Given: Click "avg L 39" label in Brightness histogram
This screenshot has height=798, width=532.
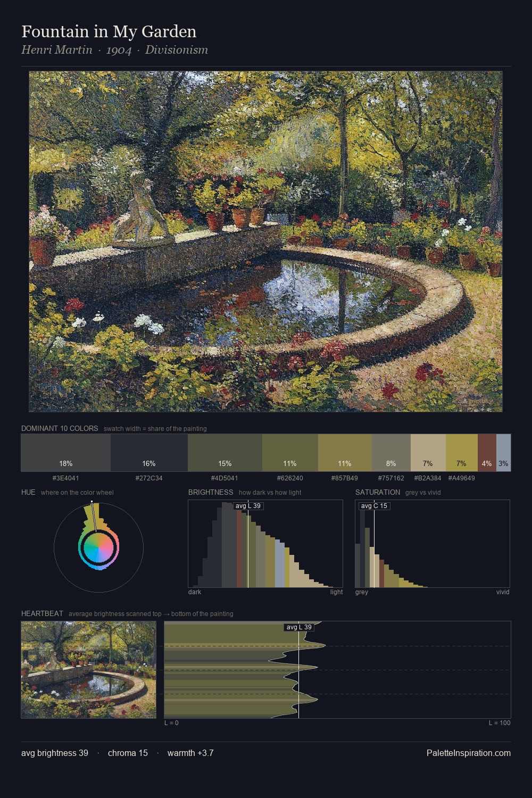Looking at the screenshot, I should pos(248,506).
